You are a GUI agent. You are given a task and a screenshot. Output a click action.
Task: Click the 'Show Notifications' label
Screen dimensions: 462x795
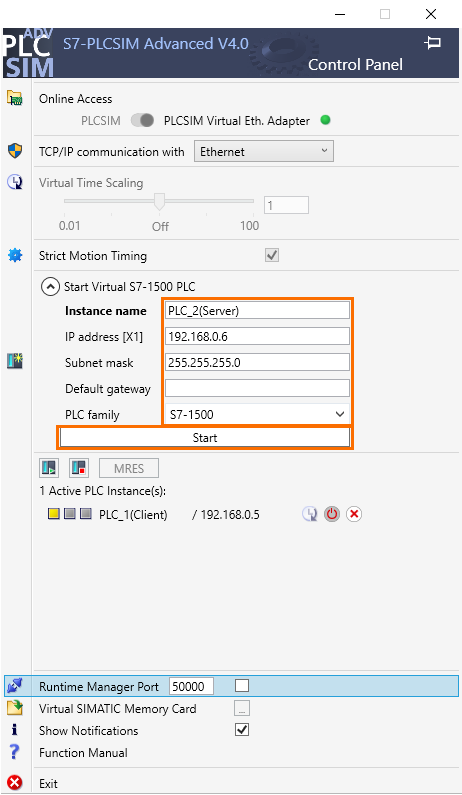pos(89,731)
